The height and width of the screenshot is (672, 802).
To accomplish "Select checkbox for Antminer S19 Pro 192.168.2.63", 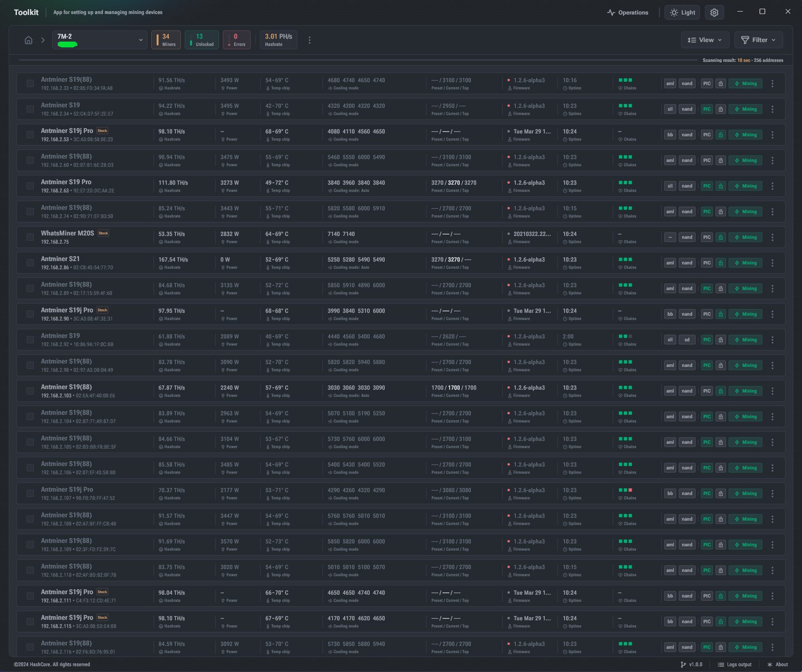I will click(x=30, y=186).
